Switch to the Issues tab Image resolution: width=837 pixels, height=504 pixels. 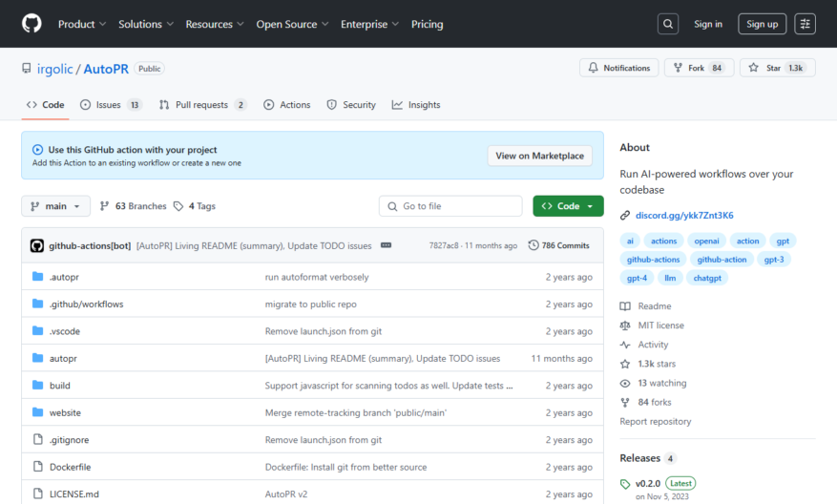click(x=111, y=105)
